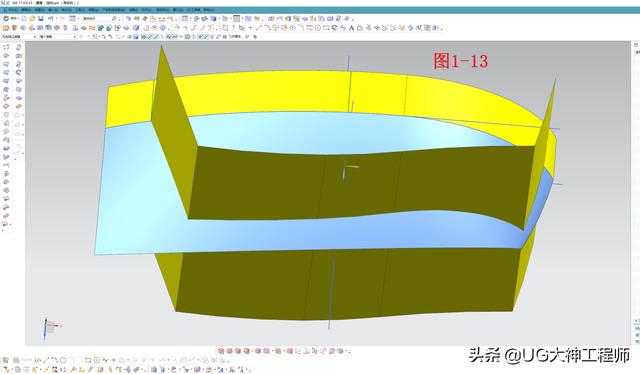
Task: Click the Open folder icon
Action: pyautogui.click(x=32, y=18)
